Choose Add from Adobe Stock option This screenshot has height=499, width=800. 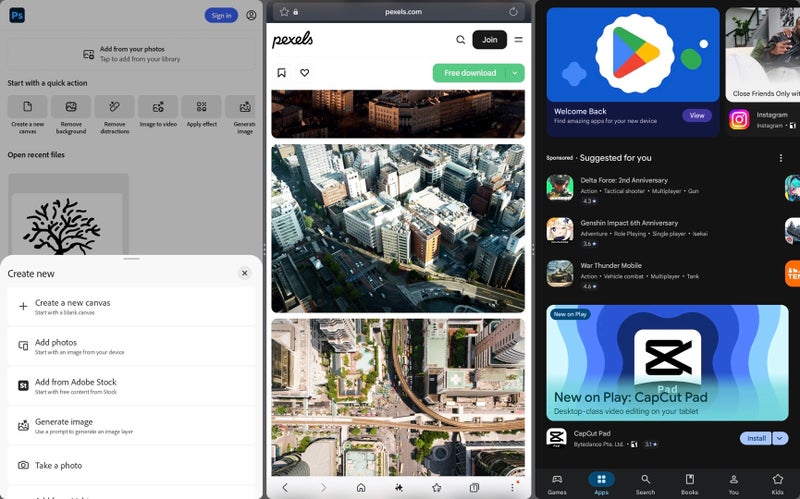coord(131,386)
